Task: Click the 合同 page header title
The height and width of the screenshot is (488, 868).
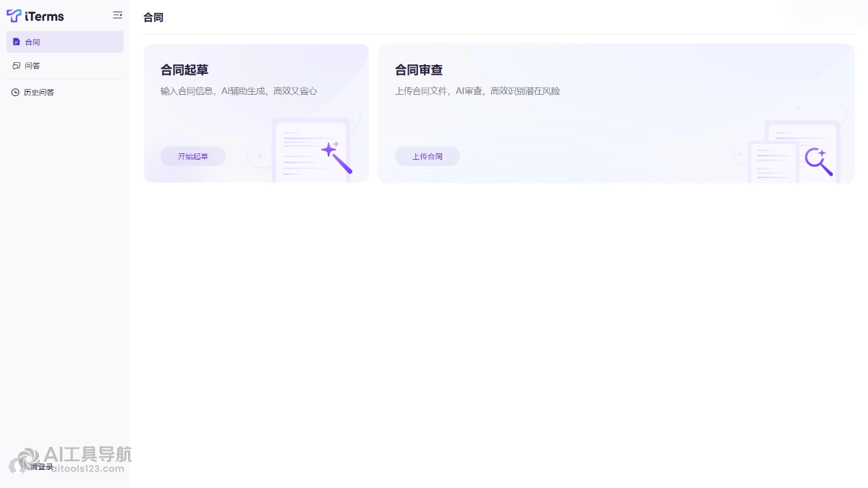Action: (153, 17)
